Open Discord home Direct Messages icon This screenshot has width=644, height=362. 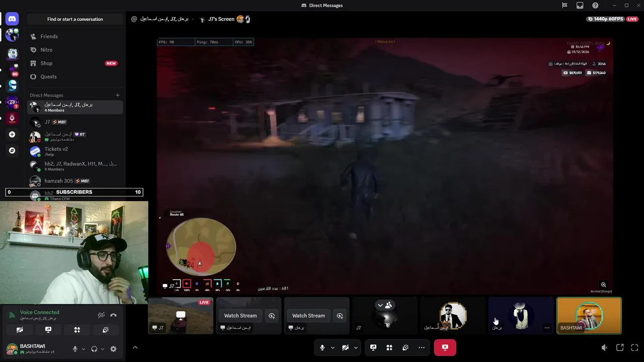pos(12,19)
